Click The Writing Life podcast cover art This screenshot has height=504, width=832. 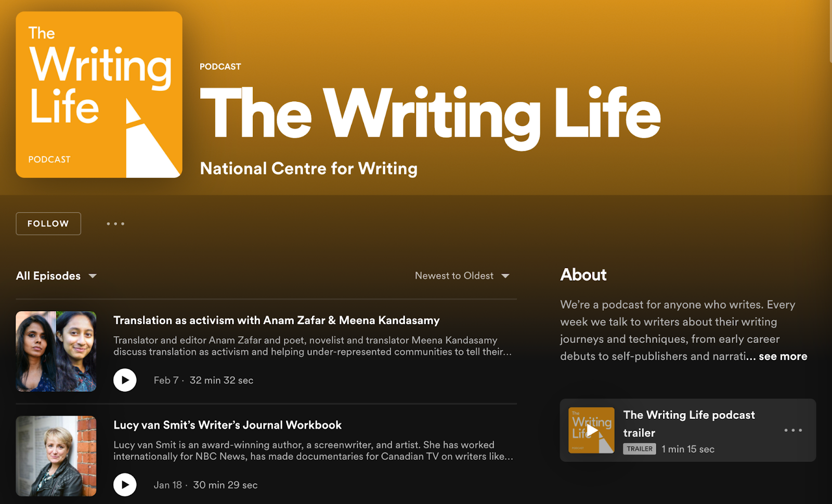(99, 95)
